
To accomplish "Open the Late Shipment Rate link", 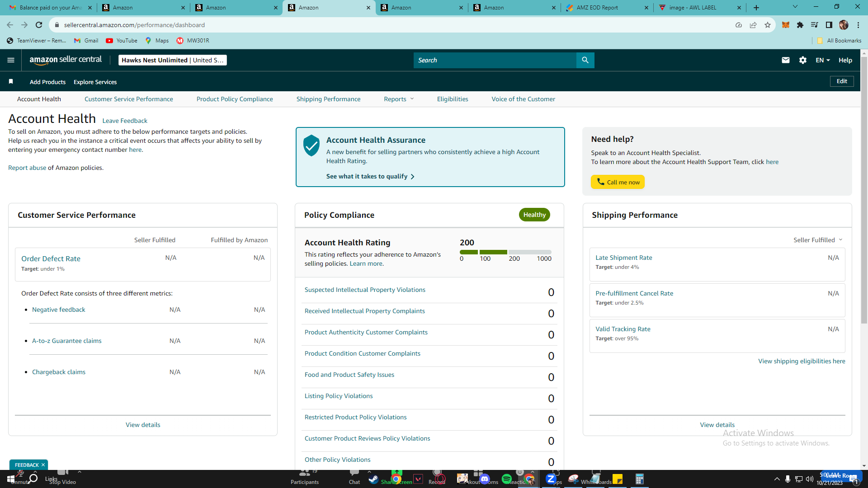I will click(x=624, y=258).
